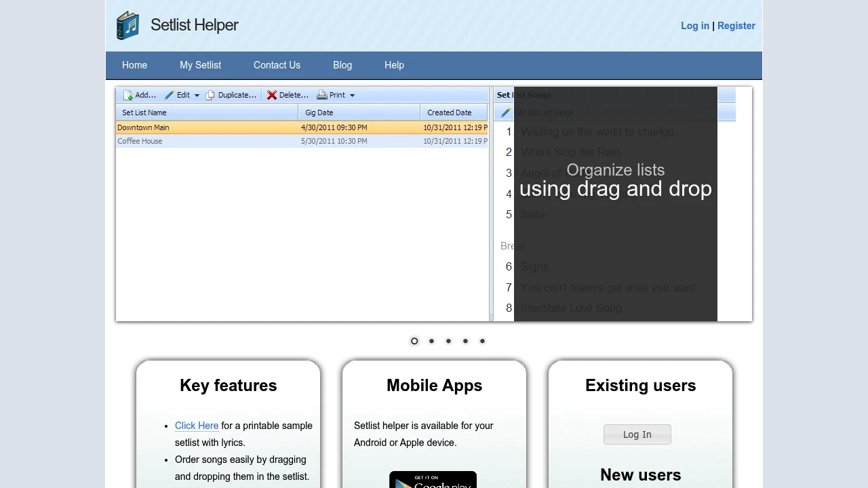The height and width of the screenshot is (488, 868).
Task: Click song 1 Waiting on the world to change
Action: click(x=597, y=131)
